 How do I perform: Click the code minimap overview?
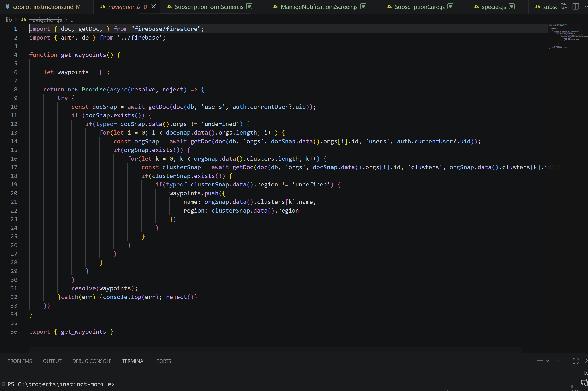pos(568,37)
